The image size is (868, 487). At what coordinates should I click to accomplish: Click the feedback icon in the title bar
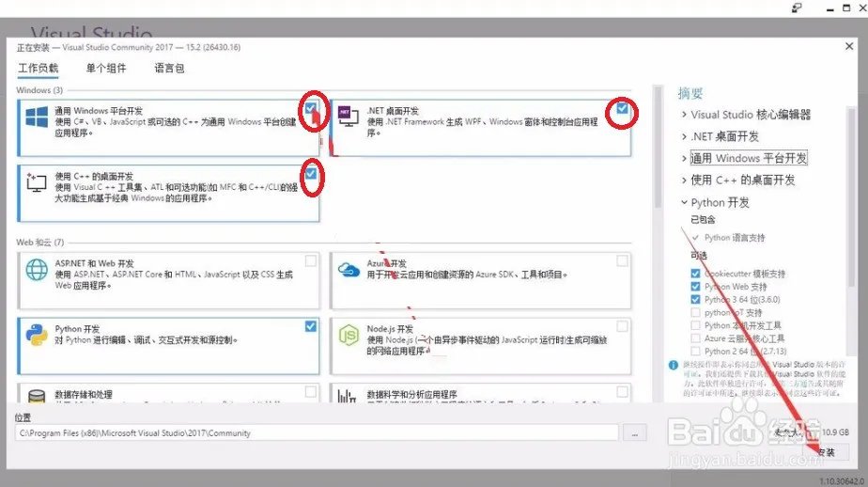pyautogui.click(x=797, y=8)
